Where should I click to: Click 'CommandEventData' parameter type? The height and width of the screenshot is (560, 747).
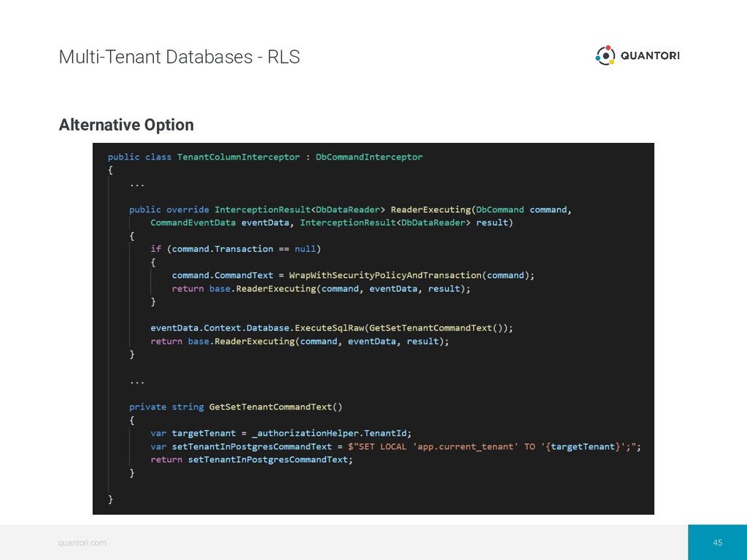tap(193, 222)
